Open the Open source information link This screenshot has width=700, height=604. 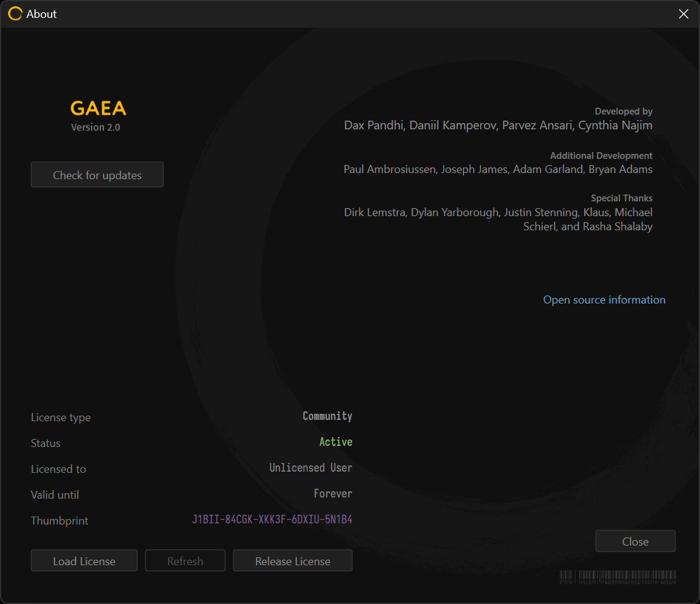click(604, 300)
